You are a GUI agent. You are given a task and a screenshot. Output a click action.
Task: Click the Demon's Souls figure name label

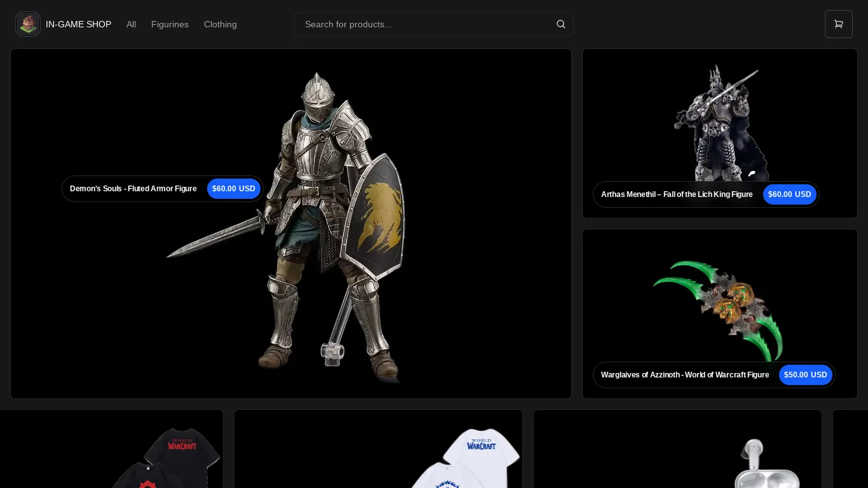click(133, 189)
